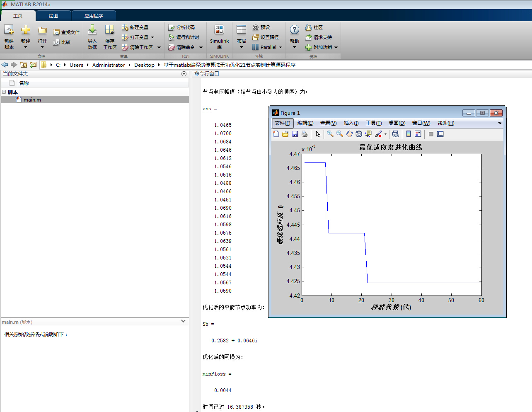The image size is (532, 412).
Task: Click the New Script (新建脚本) icon
Action: coord(9,30)
